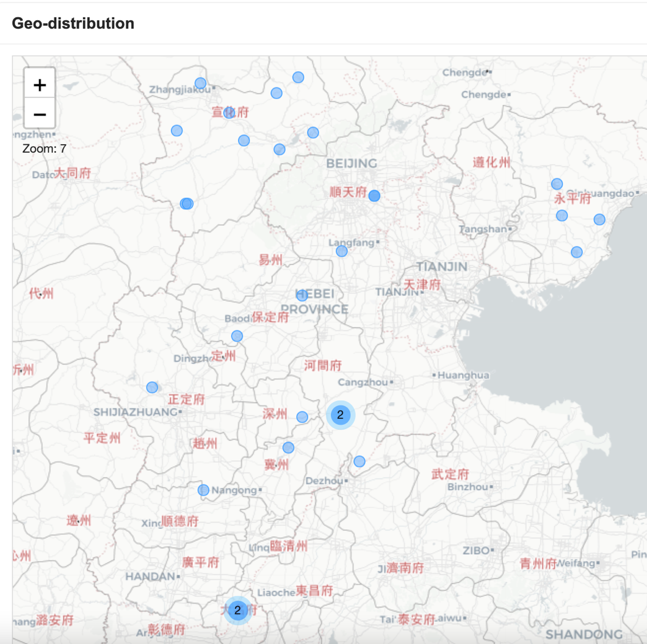The image size is (647, 644).
Task: Select the marker above 冀州 label
Action: click(289, 447)
